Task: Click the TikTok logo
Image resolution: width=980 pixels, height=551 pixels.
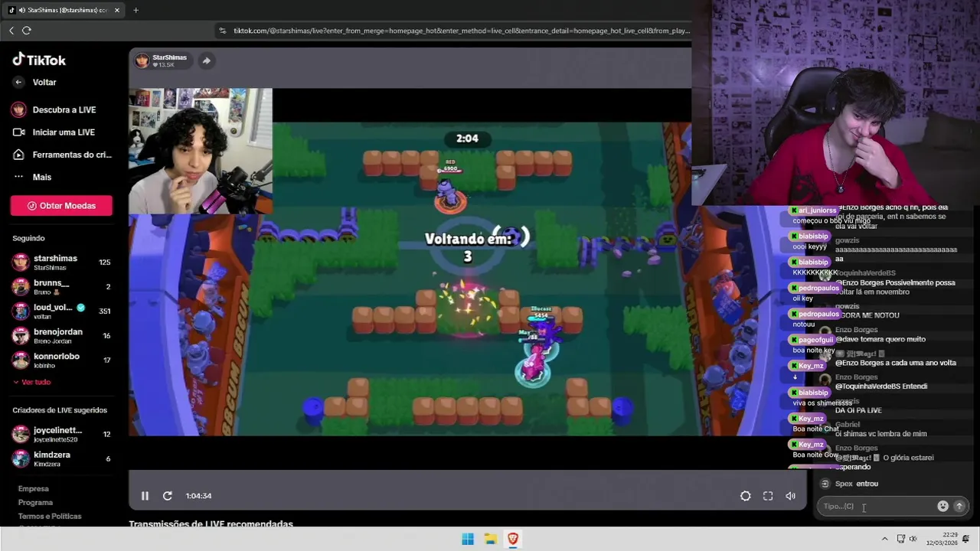Action: tap(39, 60)
